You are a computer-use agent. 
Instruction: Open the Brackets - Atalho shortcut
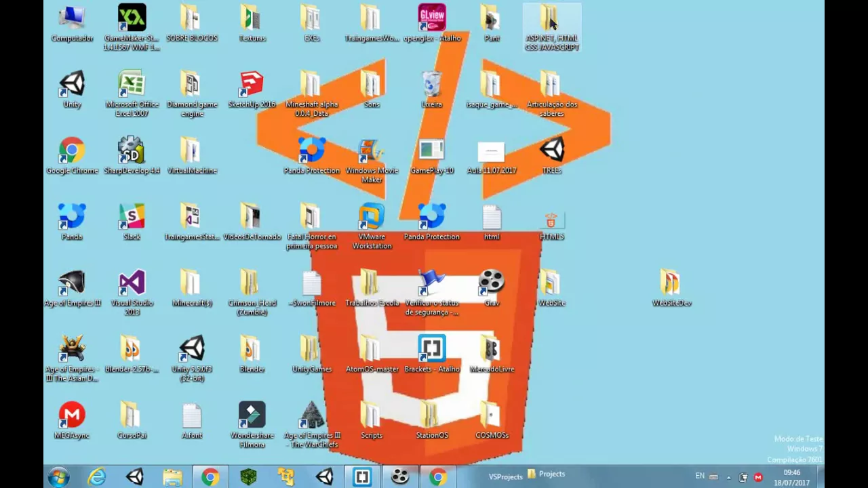432,354
